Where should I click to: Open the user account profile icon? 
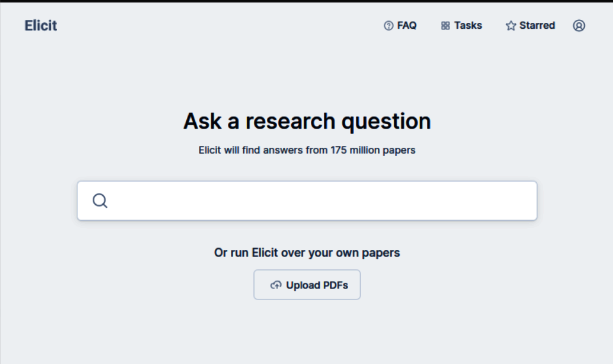click(x=579, y=26)
